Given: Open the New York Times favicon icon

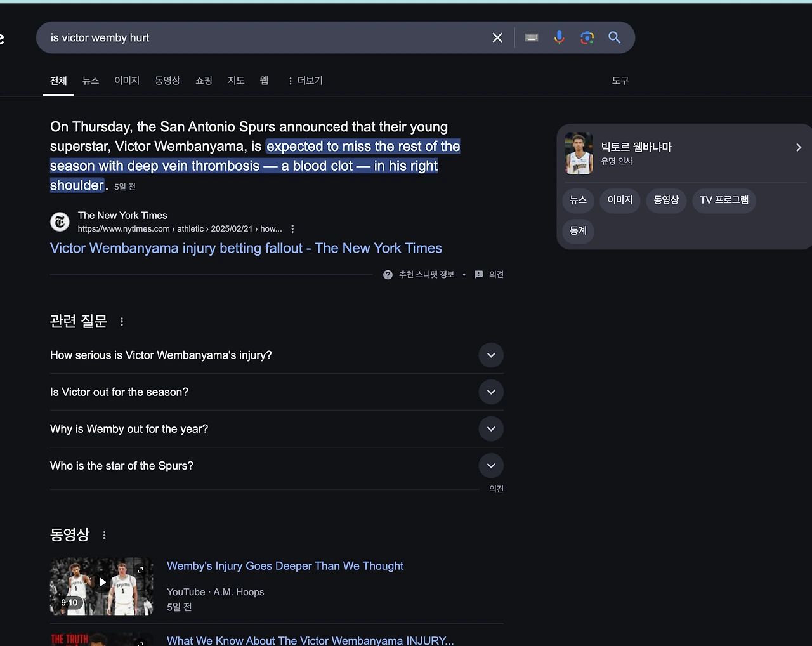Looking at the screenshot, I should (60, 221).
